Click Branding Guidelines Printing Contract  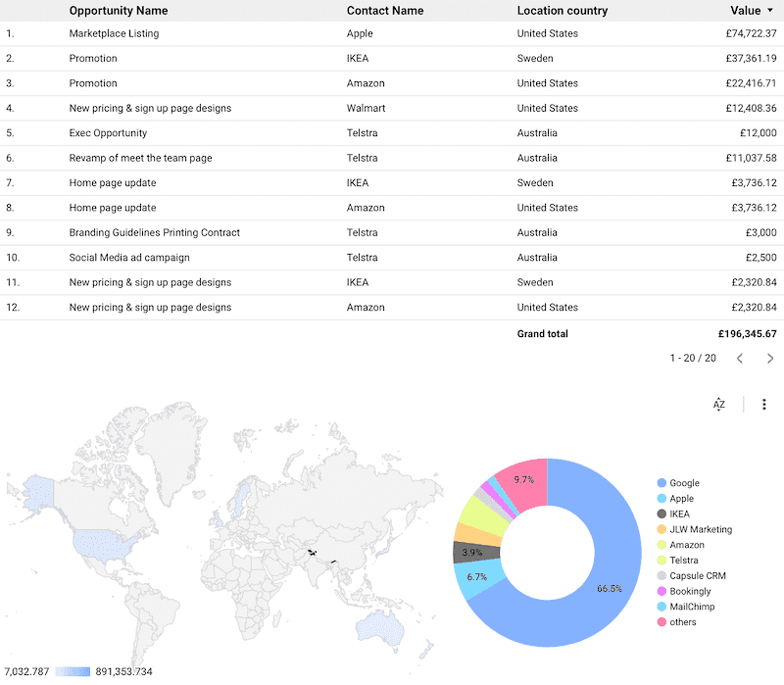[x=155, y=232]
